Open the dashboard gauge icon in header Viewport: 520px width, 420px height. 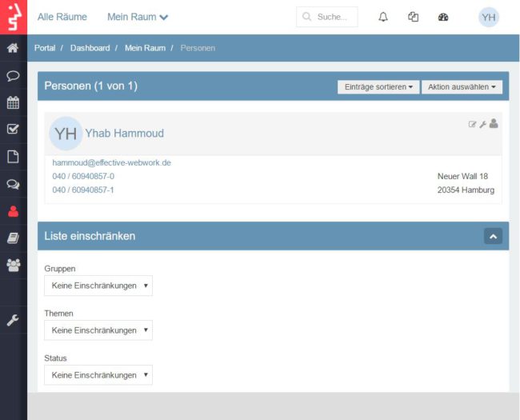pyautogui.click(x=443, y=17)
